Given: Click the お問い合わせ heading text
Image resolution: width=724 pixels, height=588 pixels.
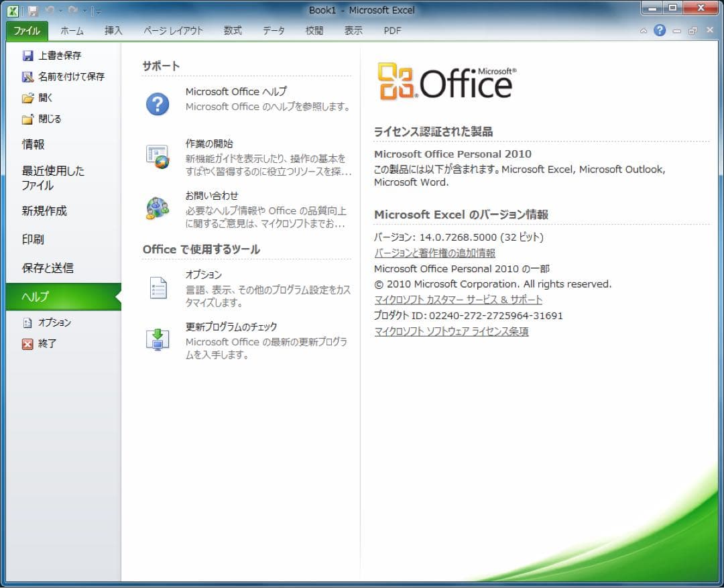Looking at the screenshot, I should point(211,196).
